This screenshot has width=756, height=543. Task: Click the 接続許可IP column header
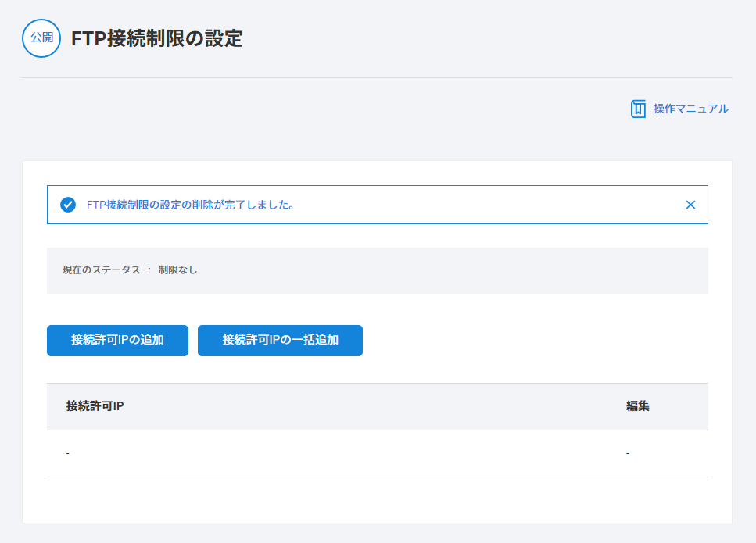95,406
